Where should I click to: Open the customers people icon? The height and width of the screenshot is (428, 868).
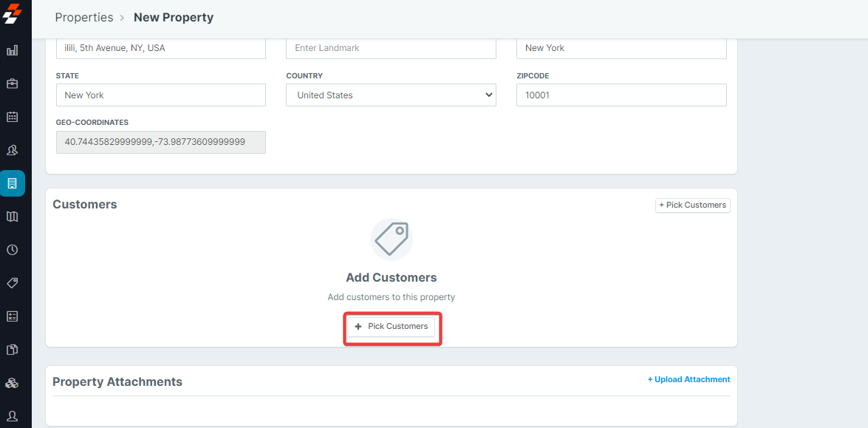pyautogui.click(x=13, y=150)
